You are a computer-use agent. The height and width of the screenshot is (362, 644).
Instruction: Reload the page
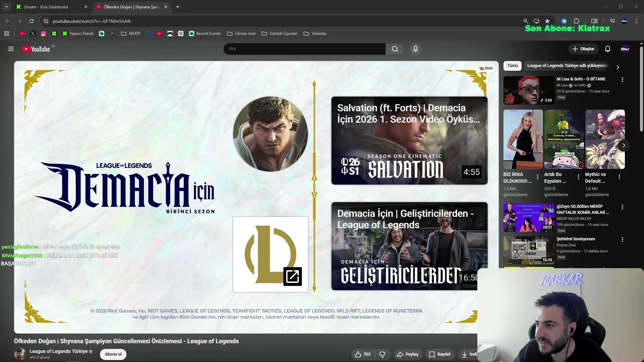pyautogui.click(x=31, y=21)
